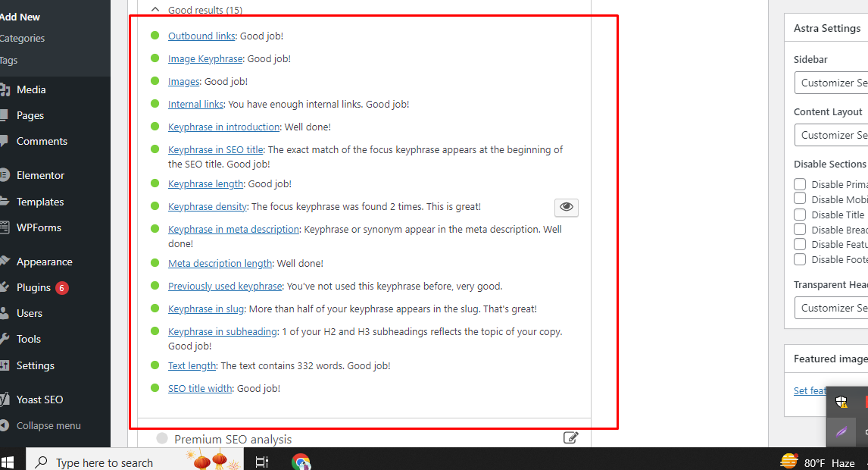The width and height of the screenshot is (868, 470).
Task: Click the Yoast SEO logo icon
Action: (5, 399)
